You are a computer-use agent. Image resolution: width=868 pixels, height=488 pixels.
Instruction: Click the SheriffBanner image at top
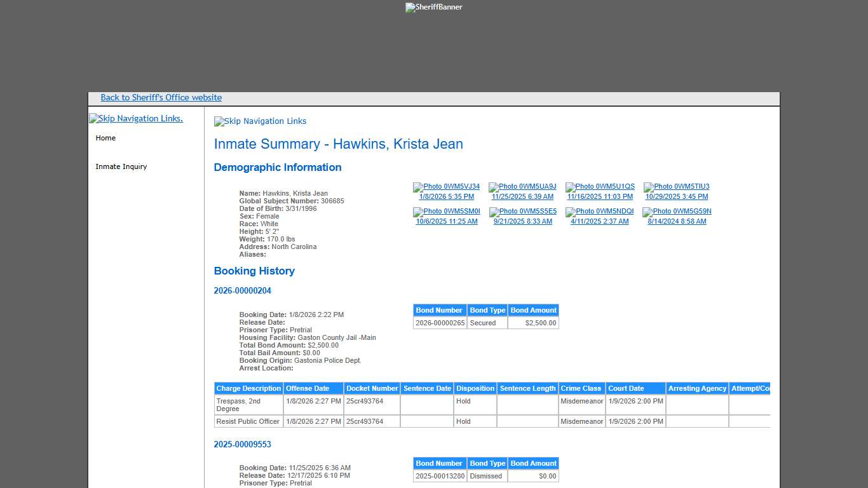pyautogui.click(x=434, y=8)
